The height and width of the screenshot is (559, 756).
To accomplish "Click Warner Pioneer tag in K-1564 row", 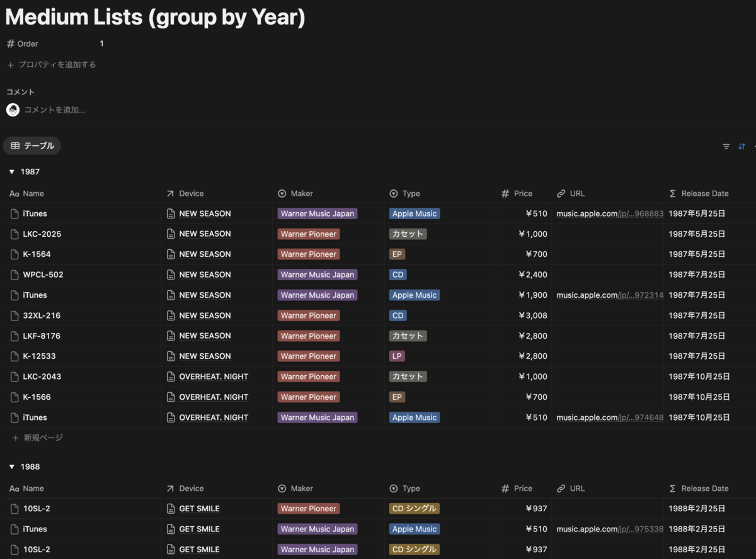I will coord(309,254).
